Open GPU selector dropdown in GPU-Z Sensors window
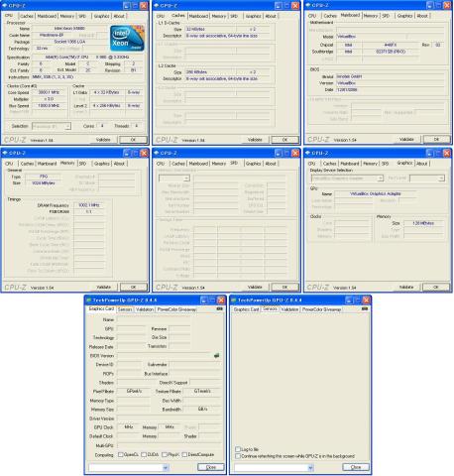 click(274, 467)
